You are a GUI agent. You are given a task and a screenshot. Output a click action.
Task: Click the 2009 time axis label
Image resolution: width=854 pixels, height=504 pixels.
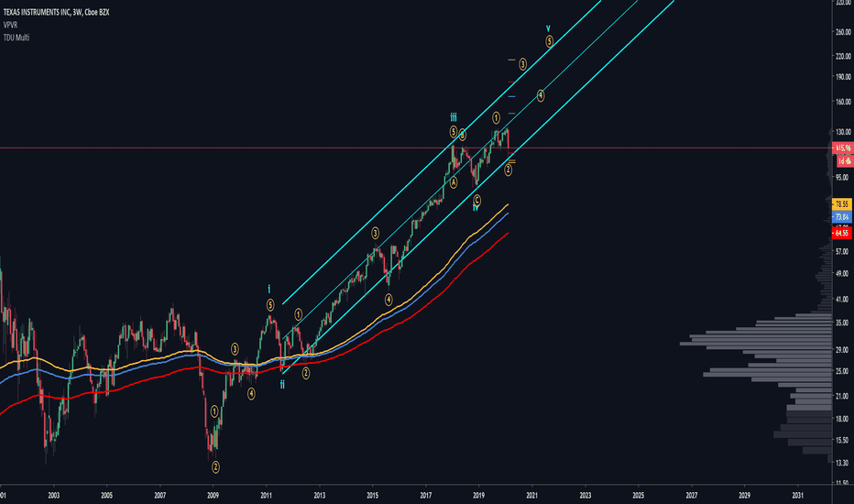click(x=213, y=495)
